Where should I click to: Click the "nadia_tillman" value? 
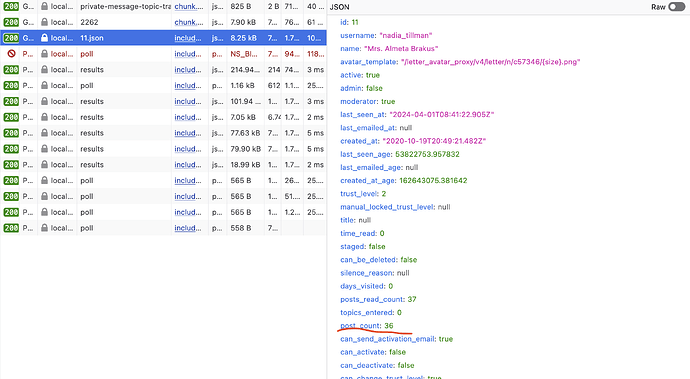click(406, 35)
